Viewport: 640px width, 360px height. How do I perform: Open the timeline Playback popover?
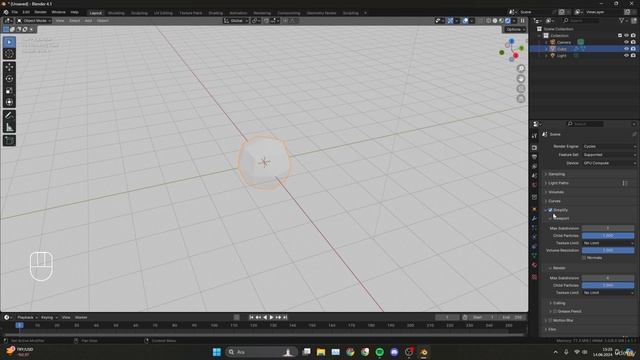(27, 317)
